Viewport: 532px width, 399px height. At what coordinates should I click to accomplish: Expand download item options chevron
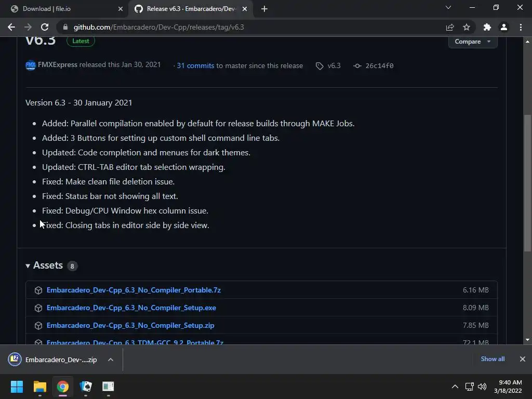[x=111, y=360]
